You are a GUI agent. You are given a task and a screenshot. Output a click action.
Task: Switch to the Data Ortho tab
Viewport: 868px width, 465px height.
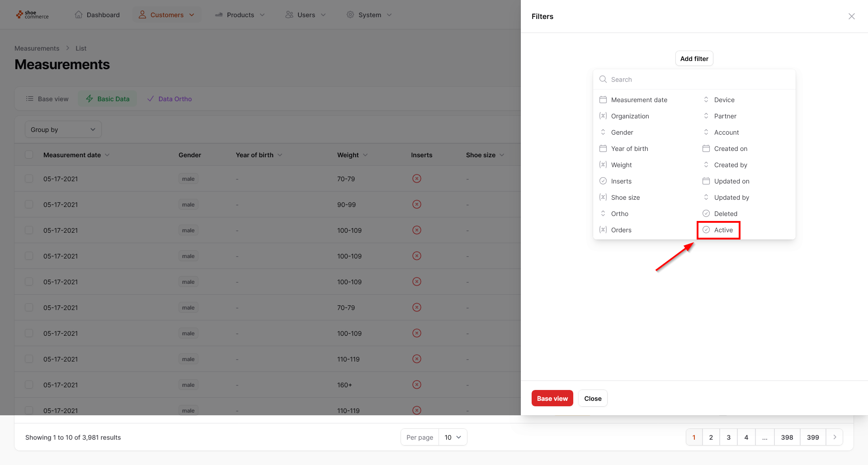click(170, 99)
